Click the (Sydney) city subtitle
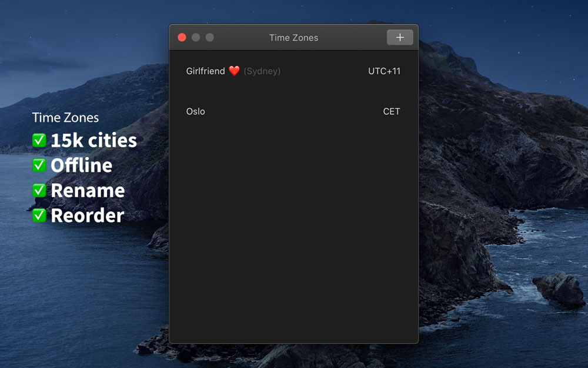This screenshot has width=588, height=368. pos(262,71)
